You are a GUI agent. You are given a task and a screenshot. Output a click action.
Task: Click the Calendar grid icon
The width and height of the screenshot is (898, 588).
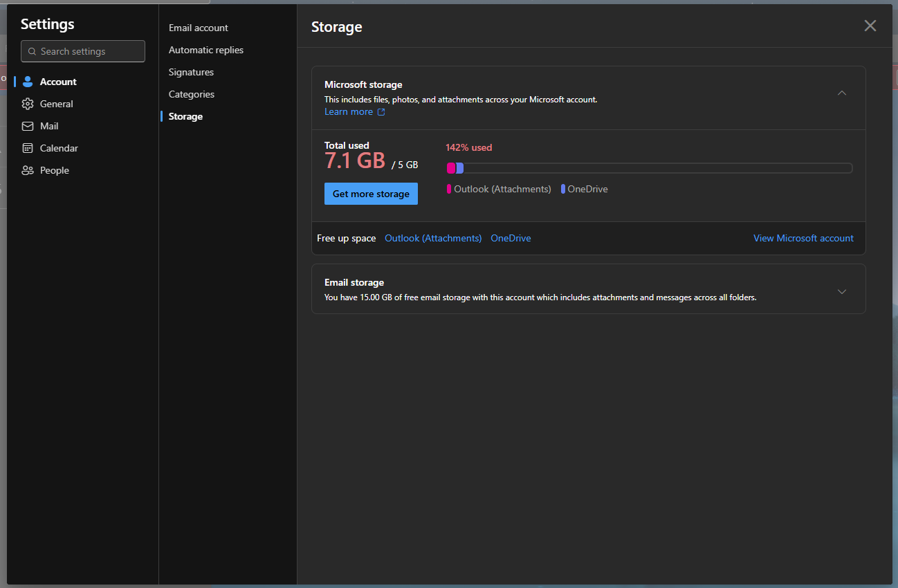pos(28,148)
